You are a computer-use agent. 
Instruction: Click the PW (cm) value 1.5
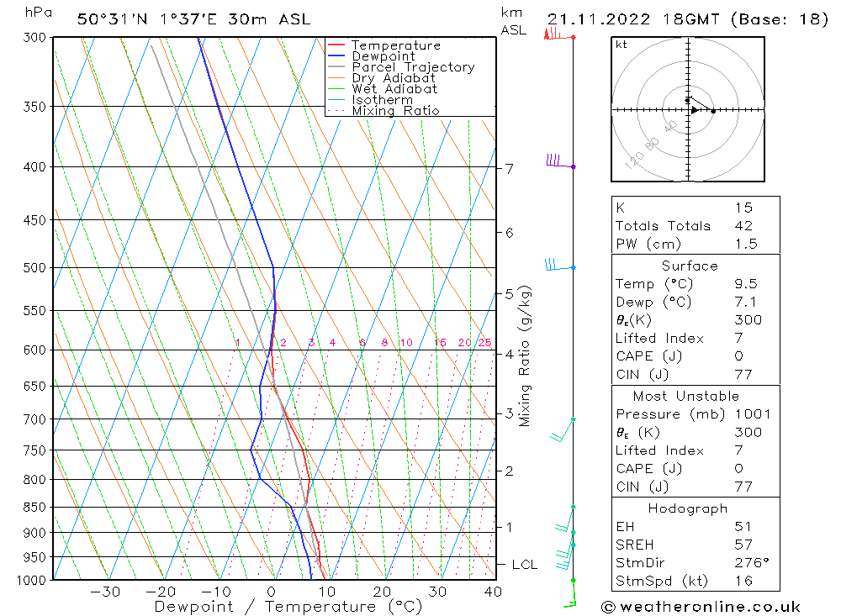point(746,244)
